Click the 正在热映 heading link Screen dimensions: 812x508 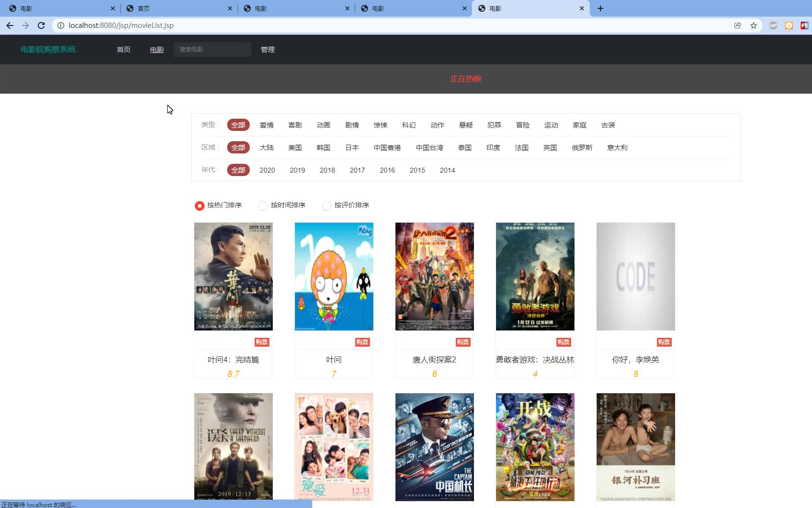(x=466, y=78)
